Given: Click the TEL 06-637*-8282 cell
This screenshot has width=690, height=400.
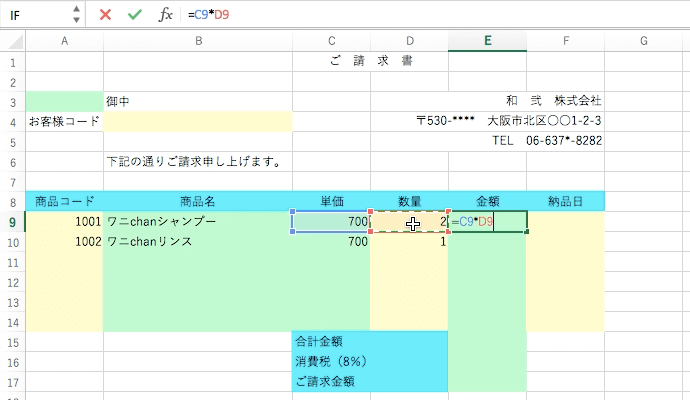Looking at the screenshot, I should (x=547, y=141).
